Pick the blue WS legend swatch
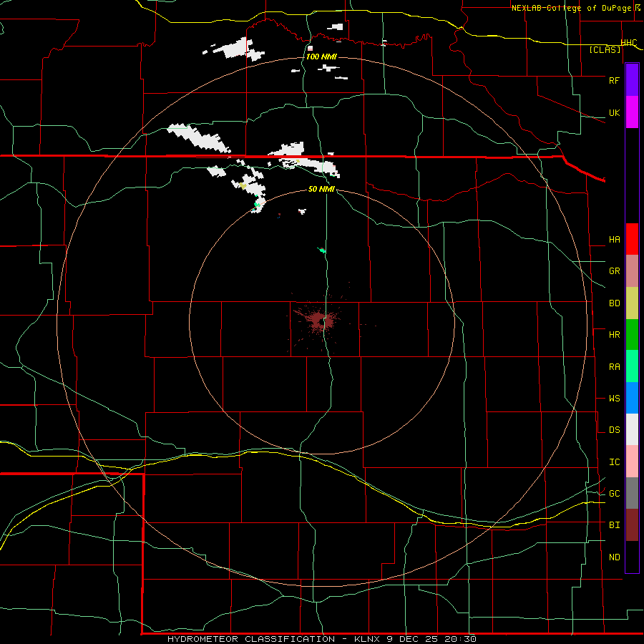The width and height of the screenshot is (644, 644). point(632,398)
